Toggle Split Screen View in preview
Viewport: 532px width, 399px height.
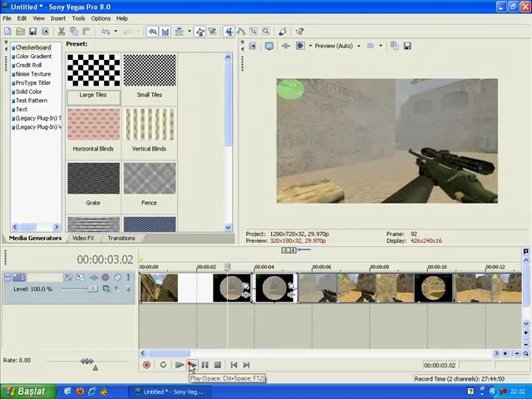(300, 47)
